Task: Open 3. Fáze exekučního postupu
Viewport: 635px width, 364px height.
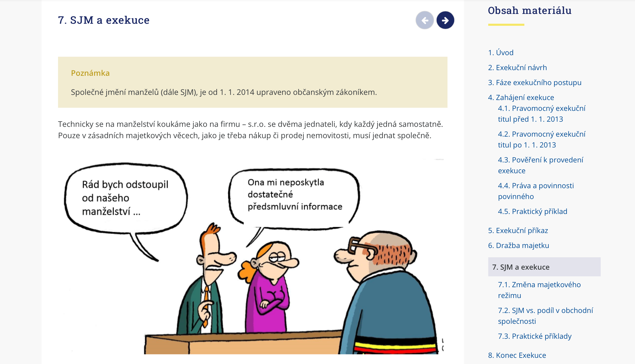Action: click(x=535, y=82)
